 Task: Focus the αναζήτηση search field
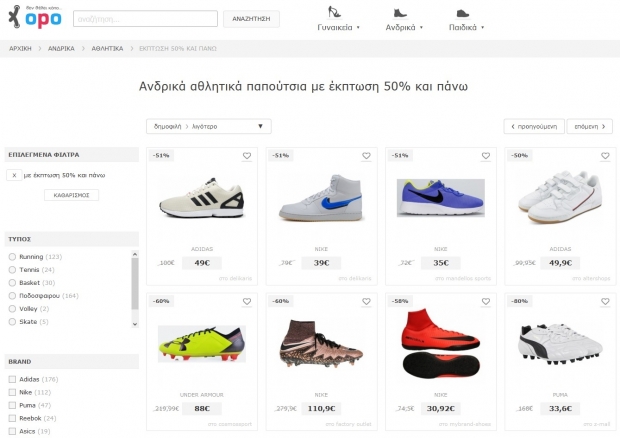pos(145,19)
